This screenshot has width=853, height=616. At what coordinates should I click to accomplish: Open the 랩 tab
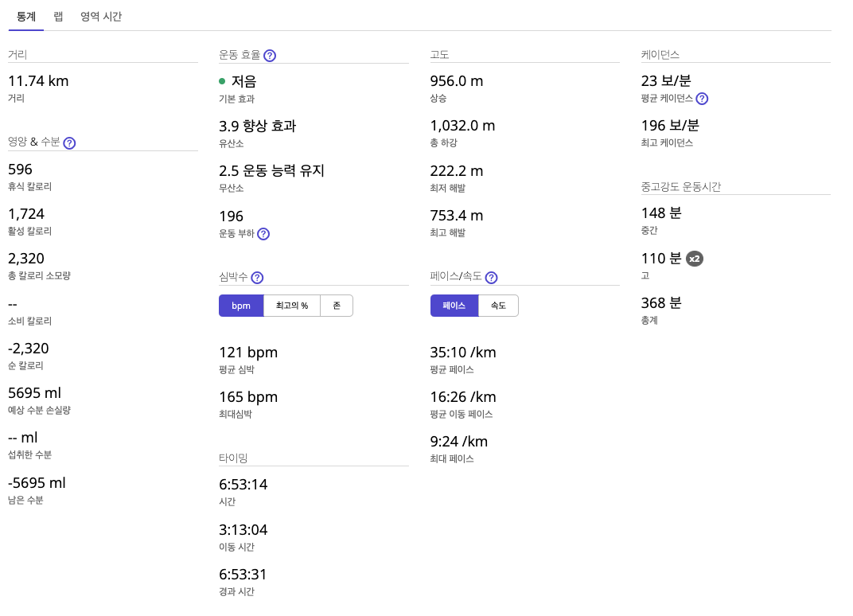(x=58, y=16)
